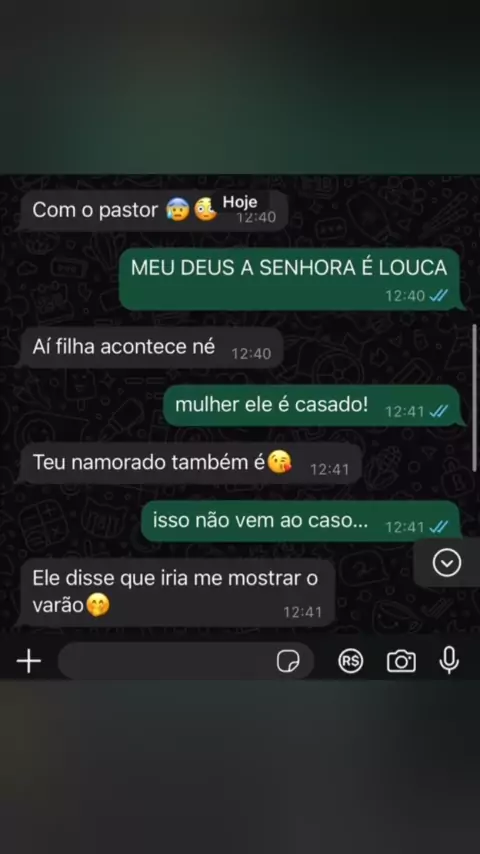
Task: Open the camera icon
Action: click(401, 661)
